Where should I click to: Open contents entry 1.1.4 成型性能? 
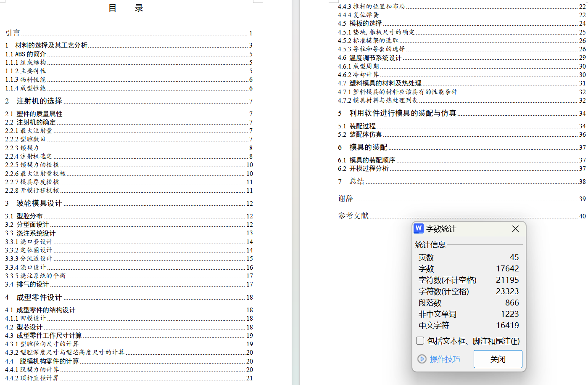click(x=129, y=88)
